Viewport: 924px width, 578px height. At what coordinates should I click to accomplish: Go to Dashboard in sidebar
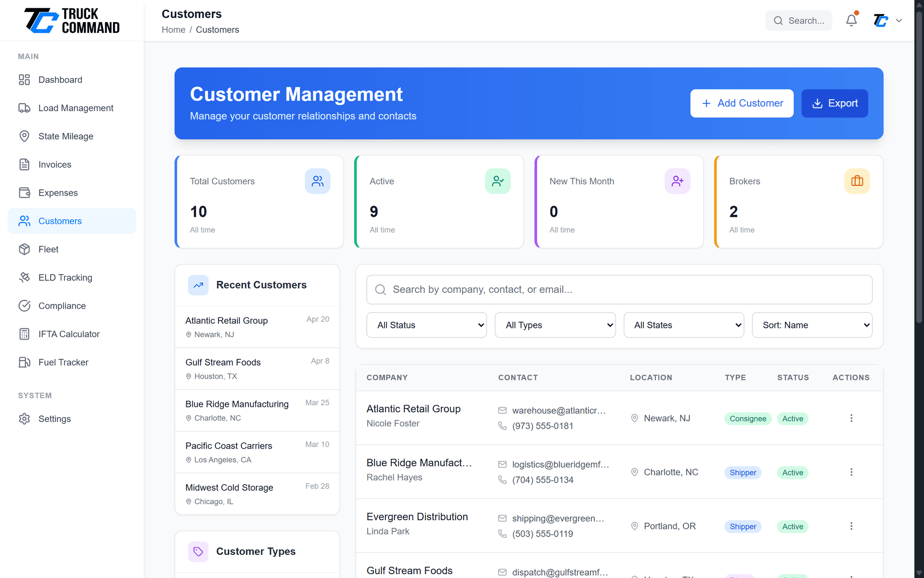click(72, 79)
